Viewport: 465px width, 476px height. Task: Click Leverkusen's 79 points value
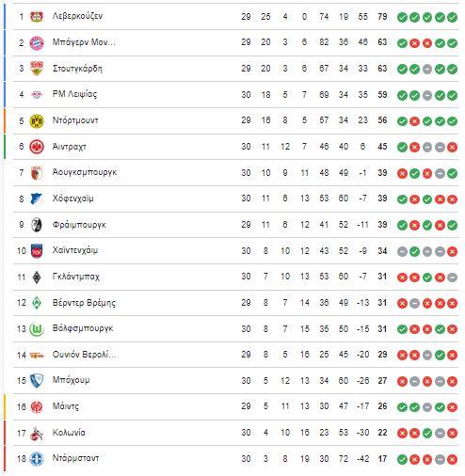click(382, 17)
